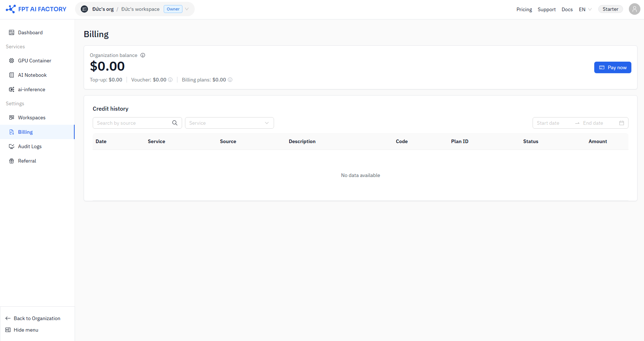Click the AI Notebook icon
This screenshot has height=341, width=644.
click(x=12, y=75)
